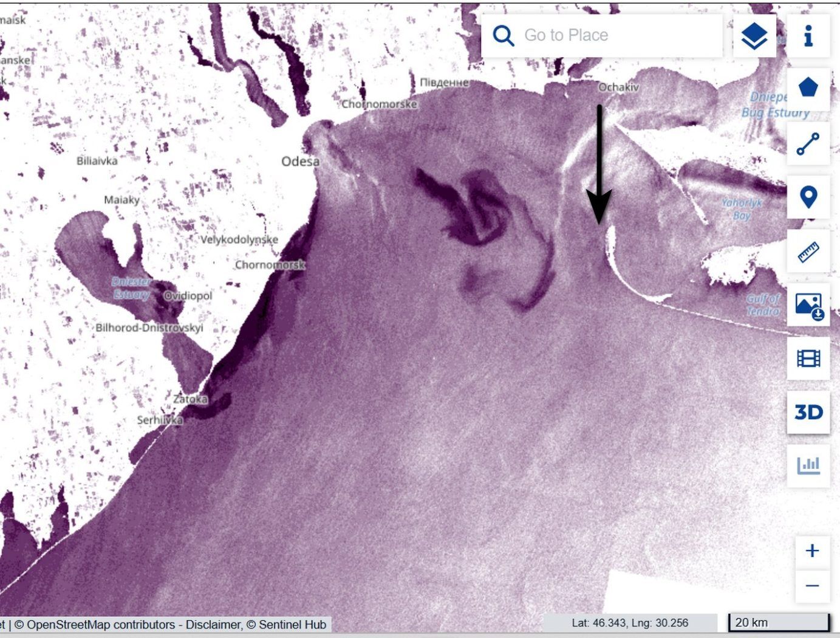
Task: Select the point-of-interest marker pin tool
Action: [x=808, y=197]
